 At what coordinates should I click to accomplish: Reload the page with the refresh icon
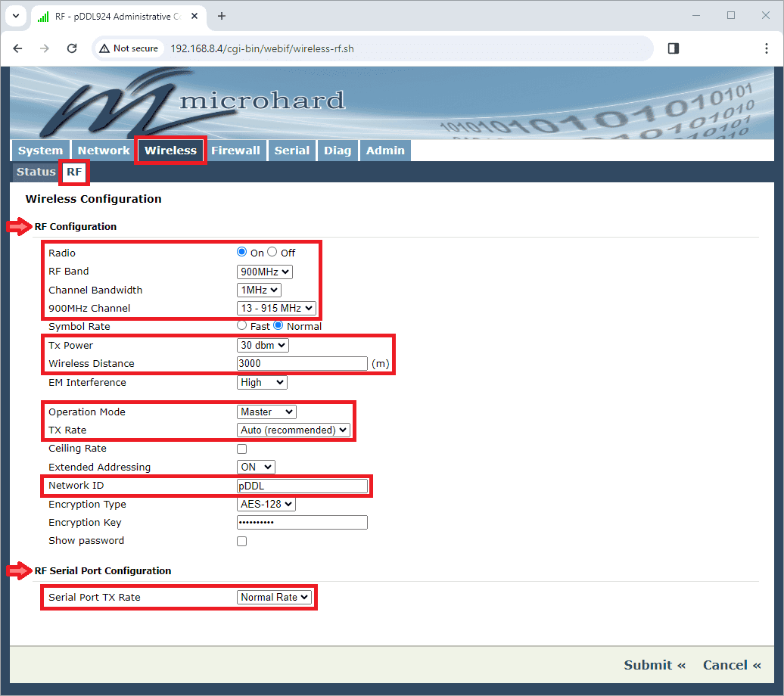click(72, 48)
